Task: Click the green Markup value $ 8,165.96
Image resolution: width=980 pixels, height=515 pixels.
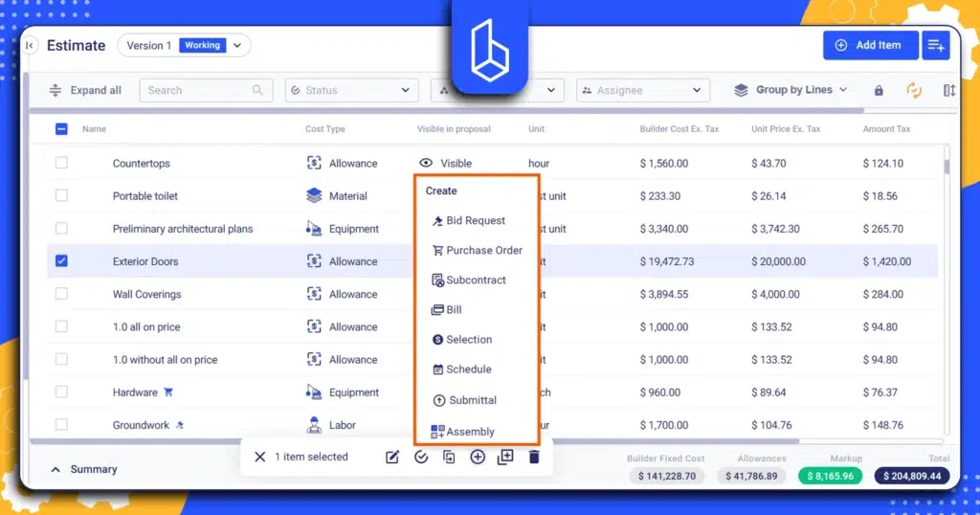Action: [x=830, y=477]
